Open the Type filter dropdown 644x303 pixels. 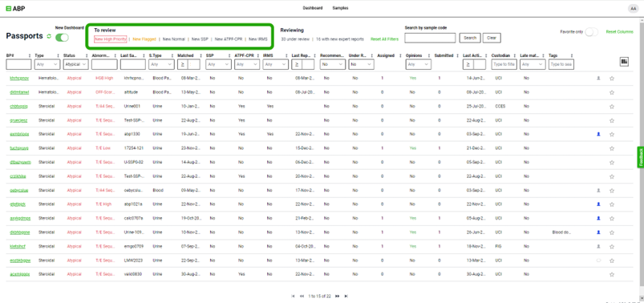point(47,64)
